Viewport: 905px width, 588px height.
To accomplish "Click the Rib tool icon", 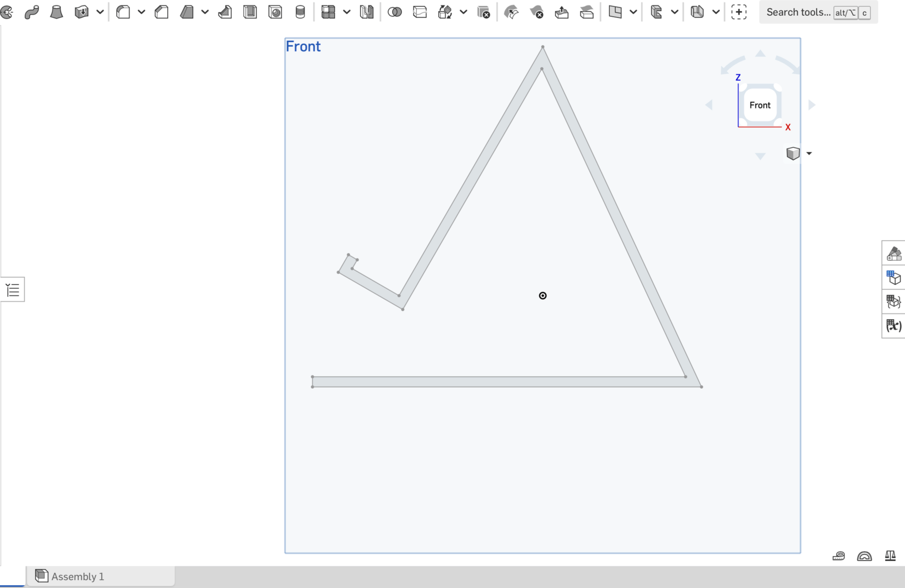I will point(225,12).
